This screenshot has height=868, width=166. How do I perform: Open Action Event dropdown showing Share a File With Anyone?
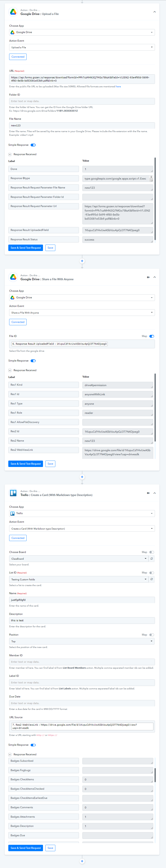[82, 313]
